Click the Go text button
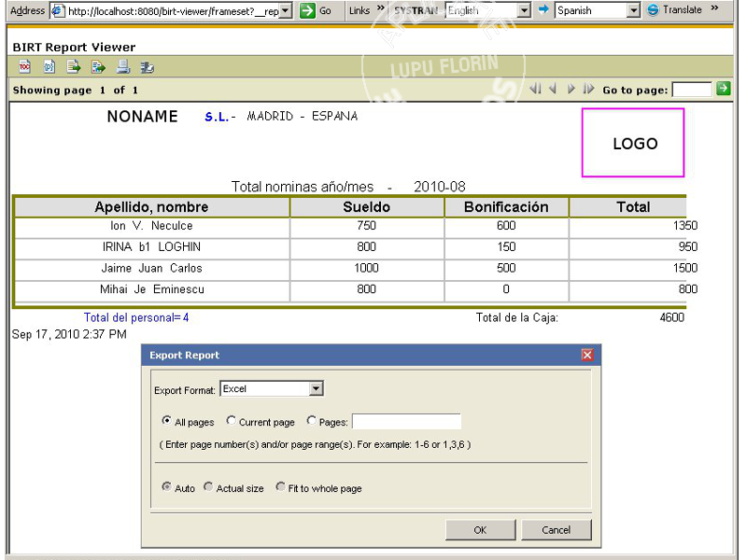 [x=325, y=10]
